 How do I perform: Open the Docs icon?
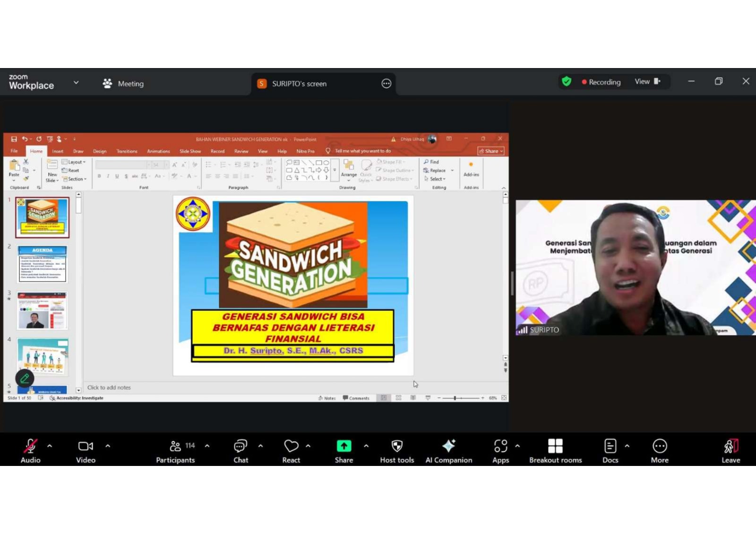[610, 446]
